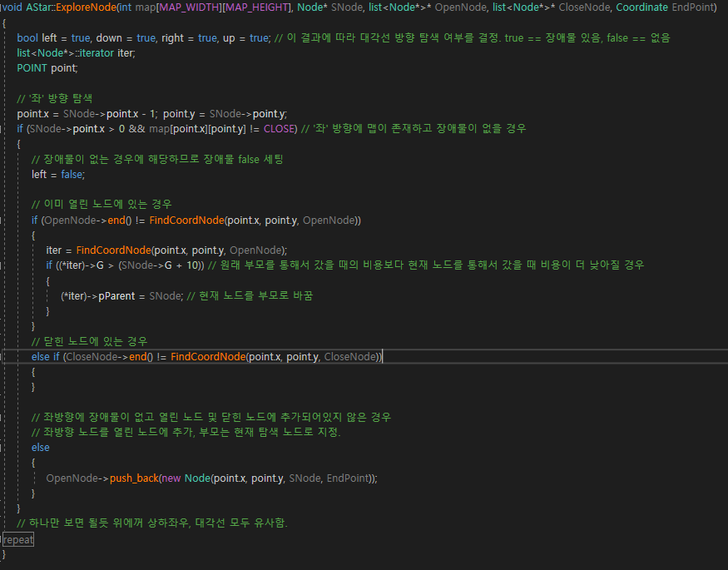
Task: Click 'true' assigned to the 'right' variable
Action: pos(207,38)
